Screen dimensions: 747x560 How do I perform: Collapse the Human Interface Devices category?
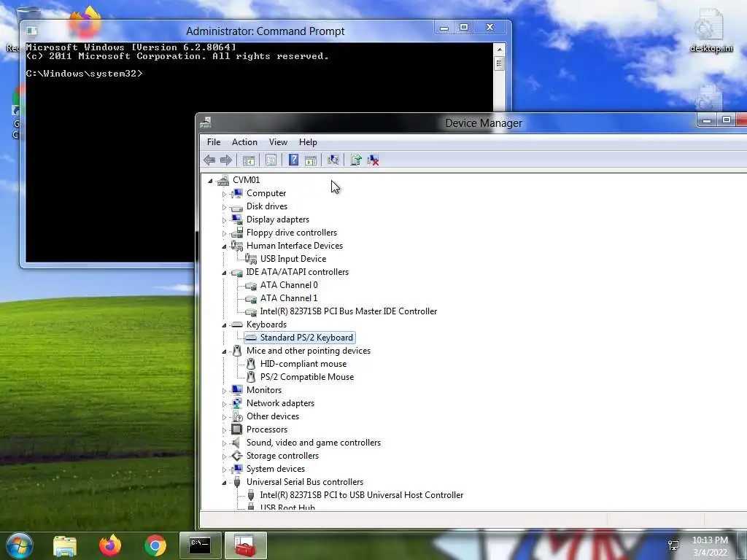point(224,246)
